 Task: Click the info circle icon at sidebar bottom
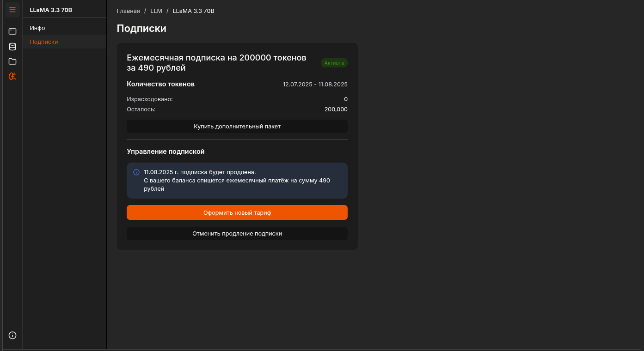12,335
